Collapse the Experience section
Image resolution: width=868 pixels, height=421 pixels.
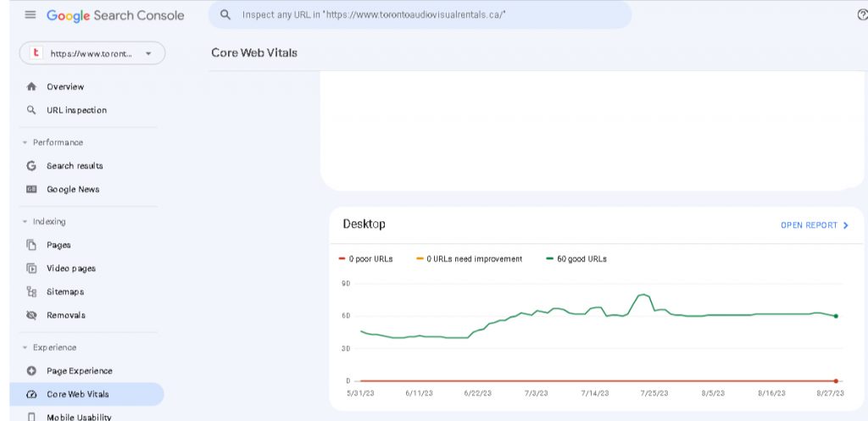coord(25,348)
